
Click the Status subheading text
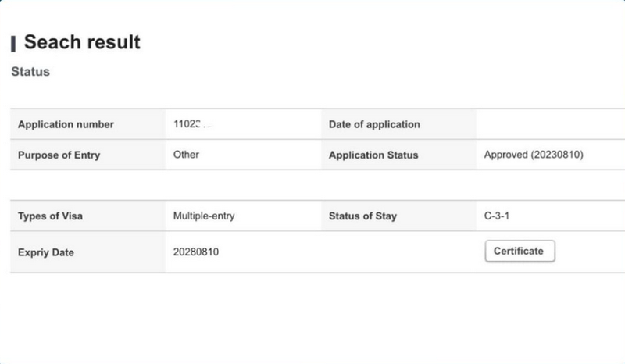pyautogui.click(x=30, y=72)
